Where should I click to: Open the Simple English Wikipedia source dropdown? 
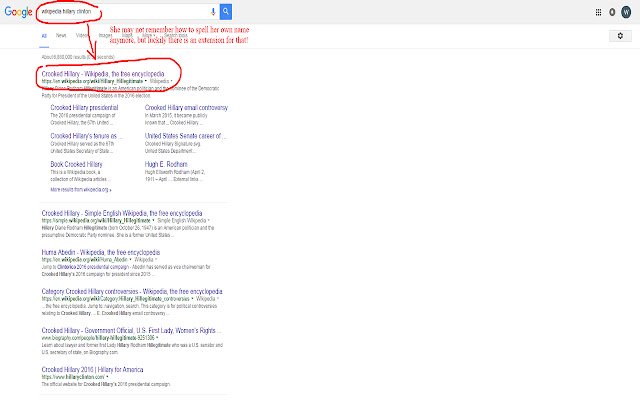tap(183, 220)
